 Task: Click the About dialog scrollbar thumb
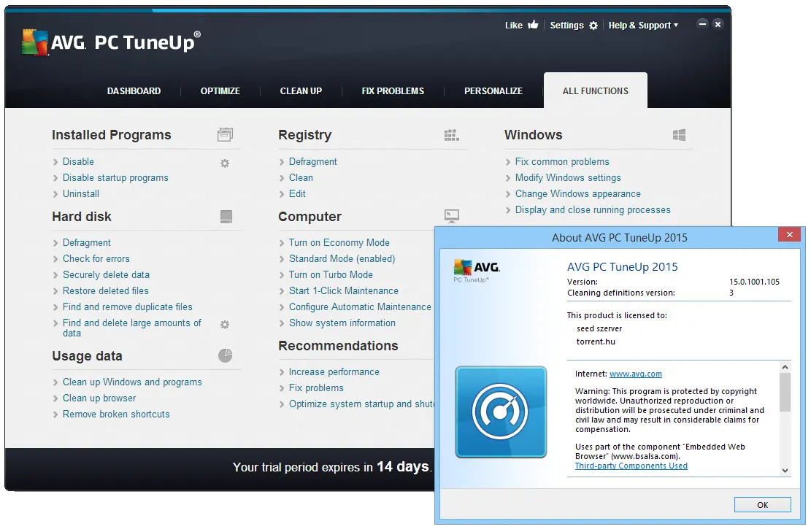785,392
